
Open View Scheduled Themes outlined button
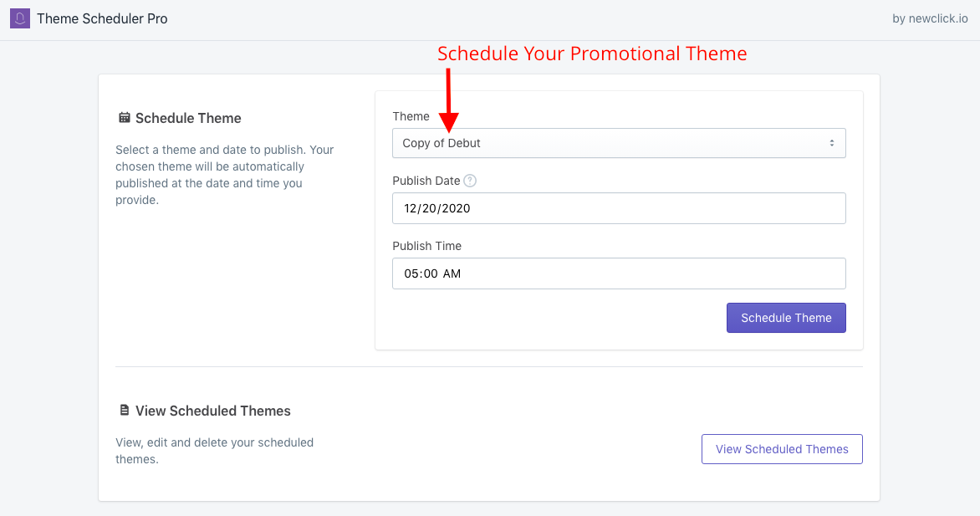[781, 449]
